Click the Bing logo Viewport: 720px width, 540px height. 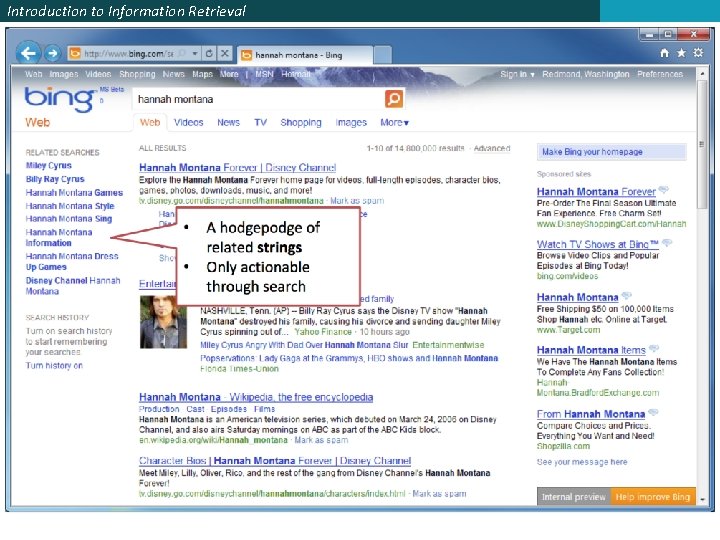pyautogui.click(x=59, y=98)
